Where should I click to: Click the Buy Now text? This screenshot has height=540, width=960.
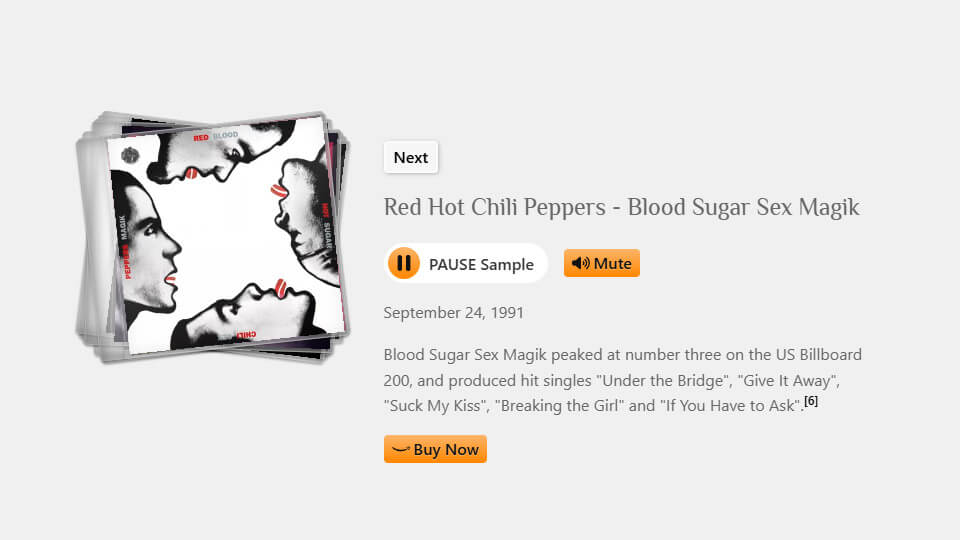point(446,449)
